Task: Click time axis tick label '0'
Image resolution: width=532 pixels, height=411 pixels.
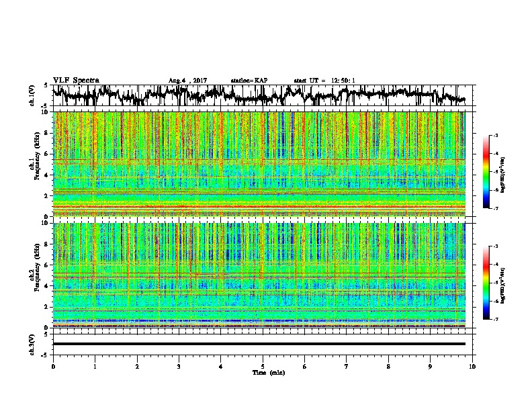Action: pos(53,367)
